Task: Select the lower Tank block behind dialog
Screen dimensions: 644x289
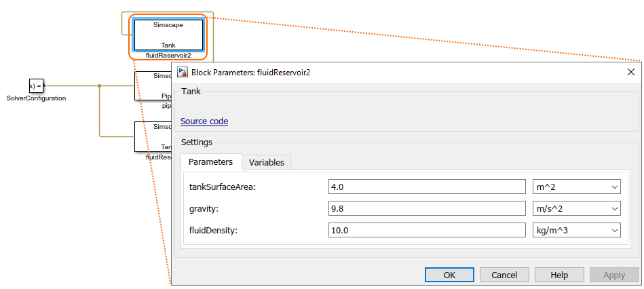Action: click(x=152, y=136)
